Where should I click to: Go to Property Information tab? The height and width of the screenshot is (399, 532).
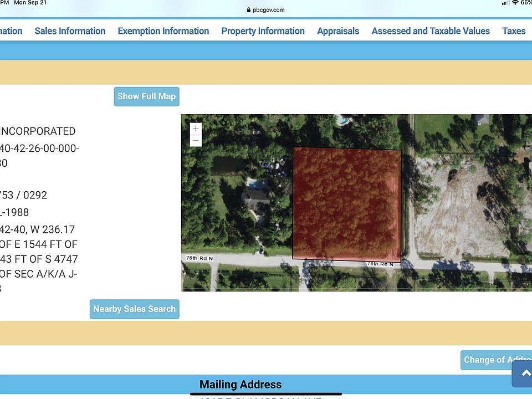click(x=263, y=31)
